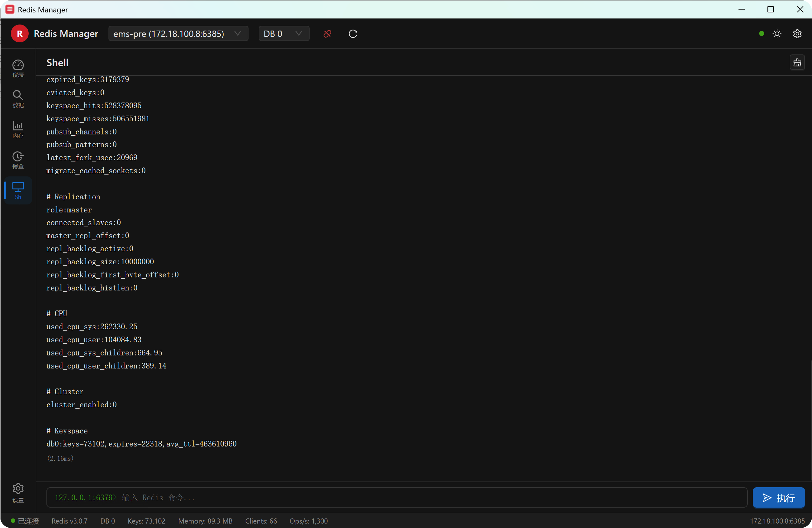Click the repl_backlog_first_byte_offset:0 line

tap(113, 275)
